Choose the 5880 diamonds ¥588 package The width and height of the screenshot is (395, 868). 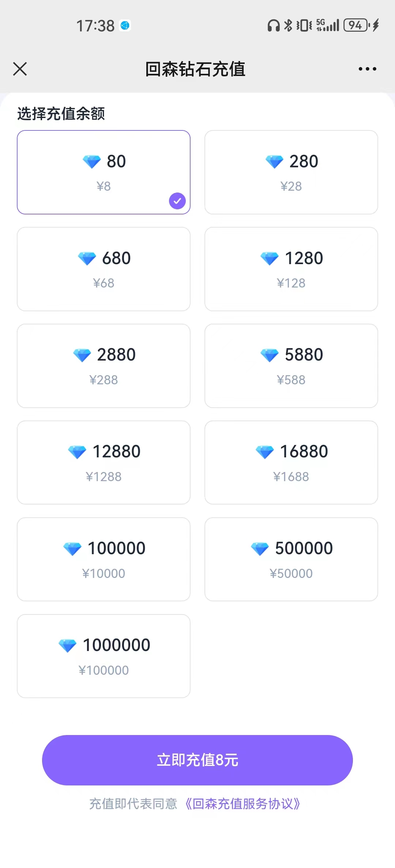coord(291,366)
